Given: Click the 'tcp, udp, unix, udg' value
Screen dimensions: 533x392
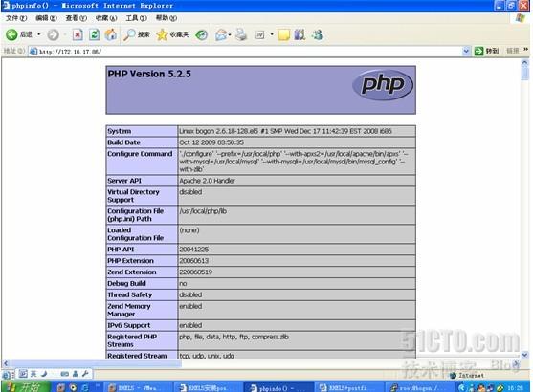Looking at the screenshot, I should 207,356.
